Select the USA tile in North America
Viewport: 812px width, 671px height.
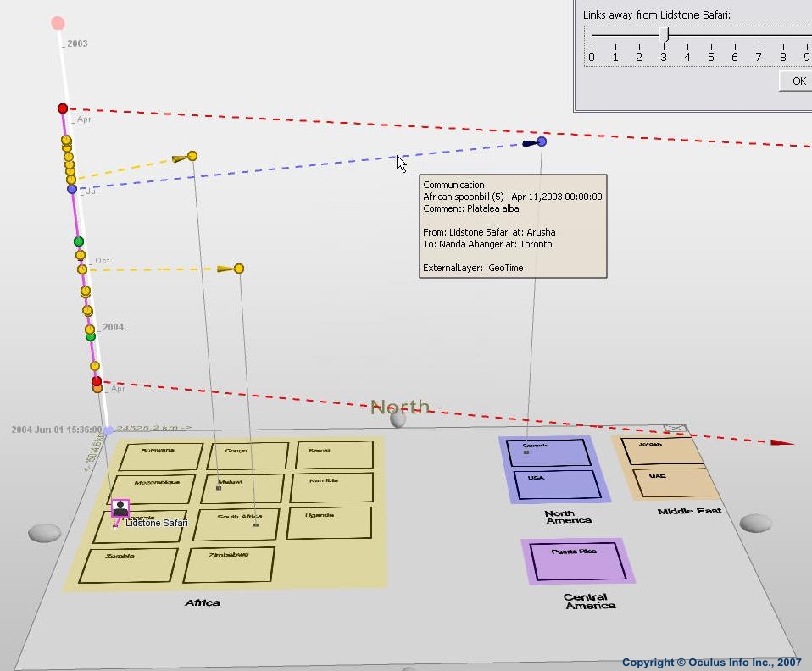pyautogui.click(x=558, y=485)
